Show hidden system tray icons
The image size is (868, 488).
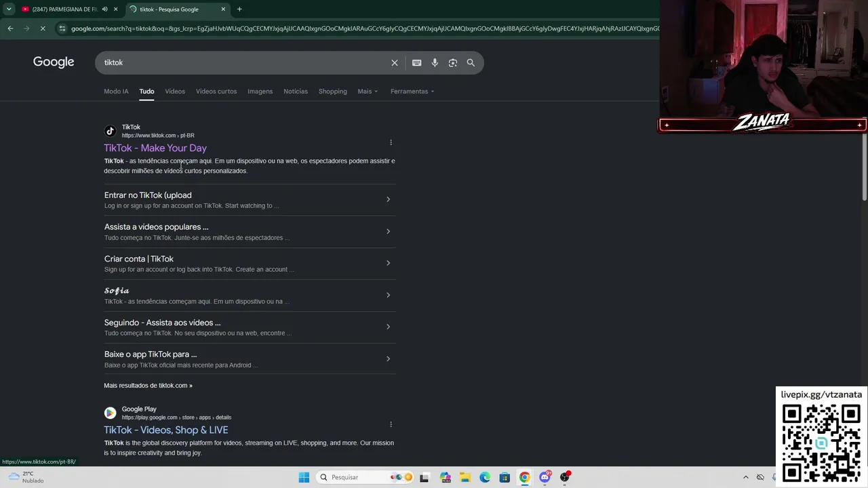(746, 477)
